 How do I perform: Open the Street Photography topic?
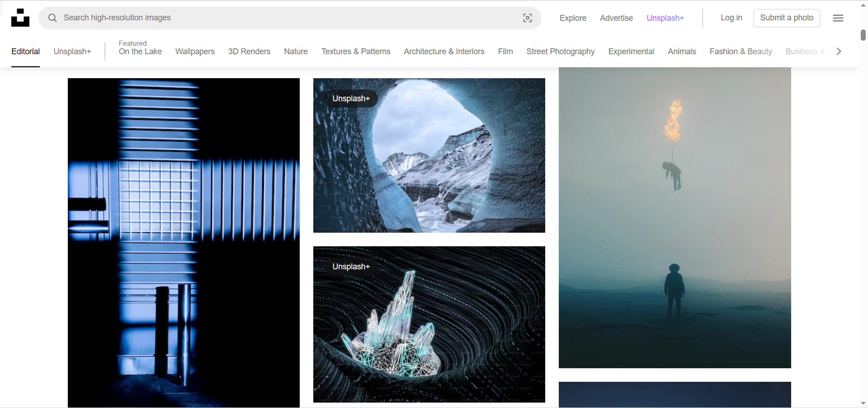(561, 52)
